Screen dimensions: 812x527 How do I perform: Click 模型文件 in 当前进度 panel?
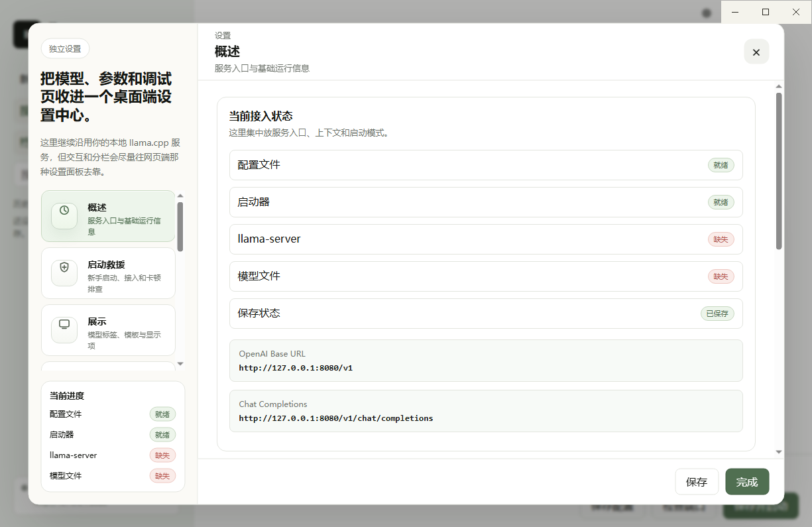tap(66, 476)
